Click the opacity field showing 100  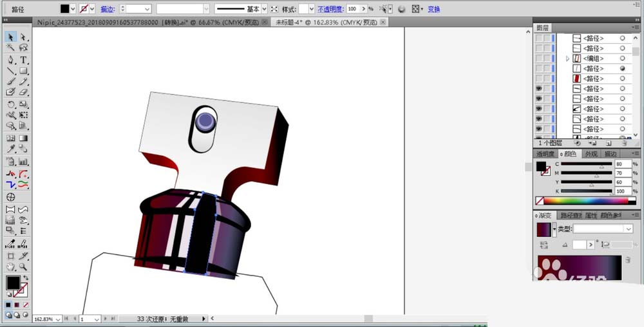(353, 8)
